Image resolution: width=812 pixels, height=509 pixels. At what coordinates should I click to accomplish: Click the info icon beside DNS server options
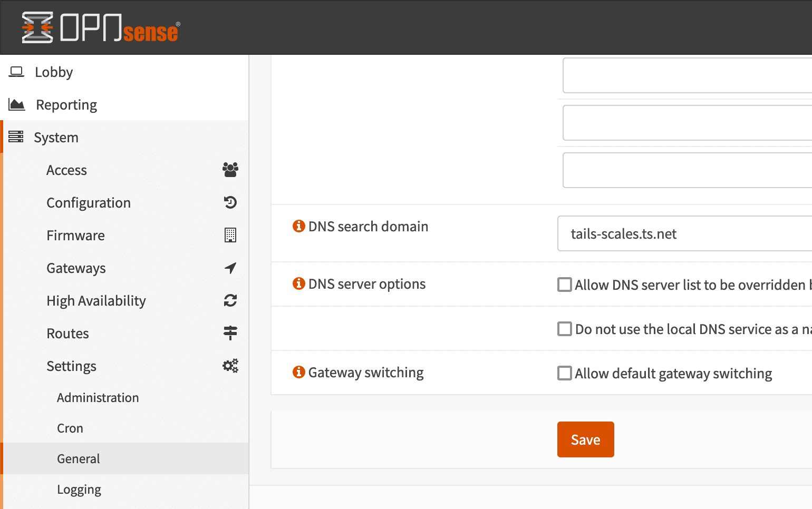click(x=299, y=283)
